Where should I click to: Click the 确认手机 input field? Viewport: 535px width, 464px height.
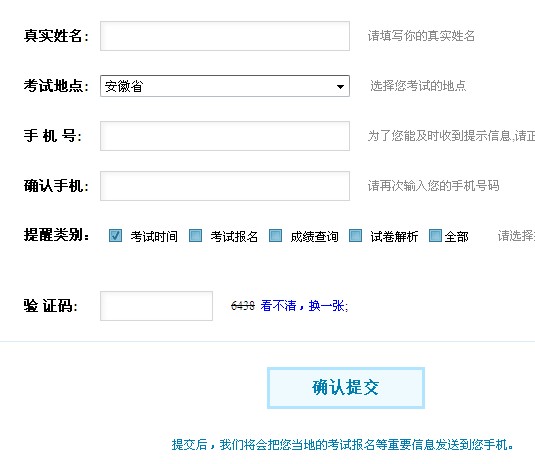(225, 186)
